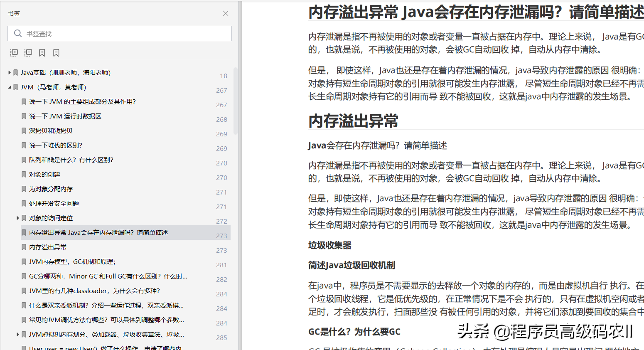The height and width of the screenshot is (350, 644).
Task: Click bookmark icon beside 什么是双亲委派机制?
Action: (x=24, y=305)
